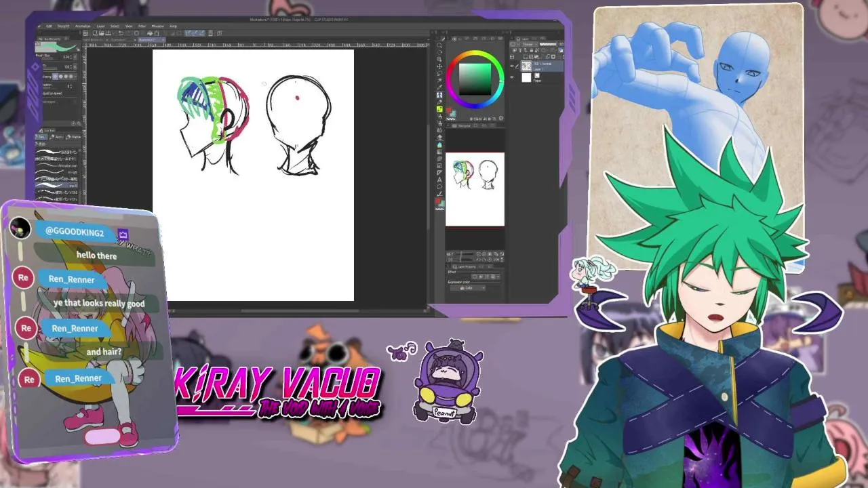Select the Zoom magnifier tool
Image resolution: width=868 pixels, height=488 pixels.
[439, 45]
